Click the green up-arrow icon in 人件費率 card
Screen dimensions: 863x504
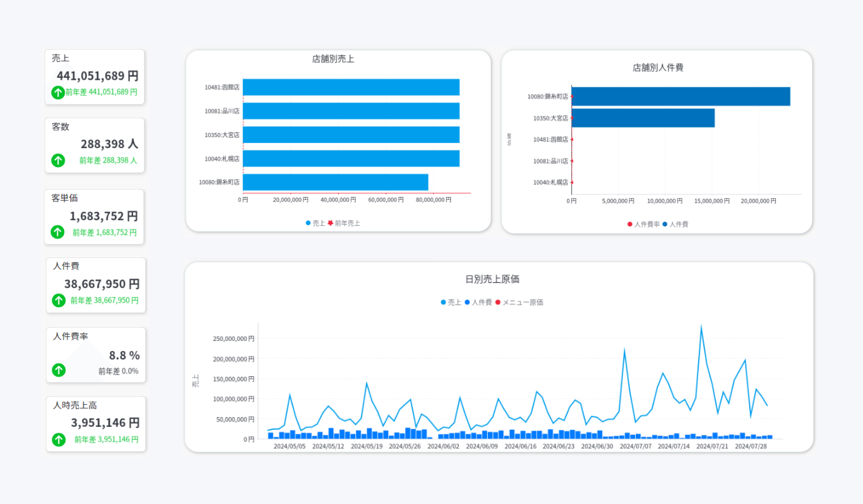click(x=59, y=370)
